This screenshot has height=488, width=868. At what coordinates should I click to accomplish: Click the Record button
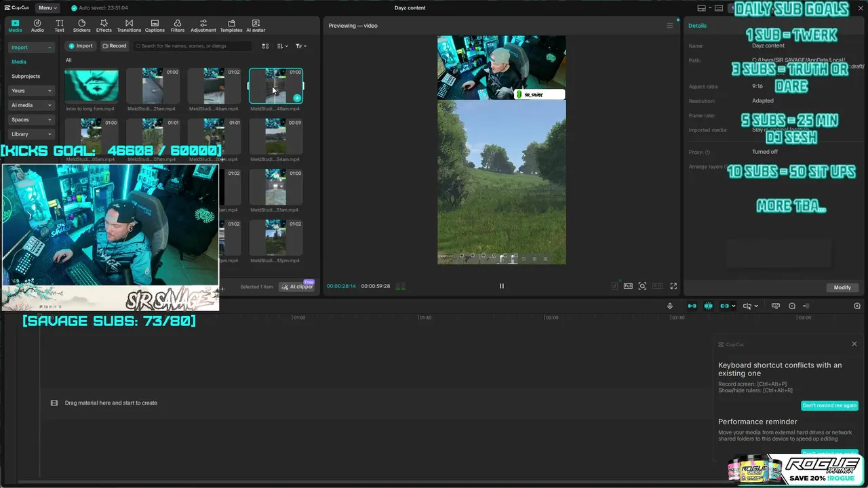[x=115, y=46]
